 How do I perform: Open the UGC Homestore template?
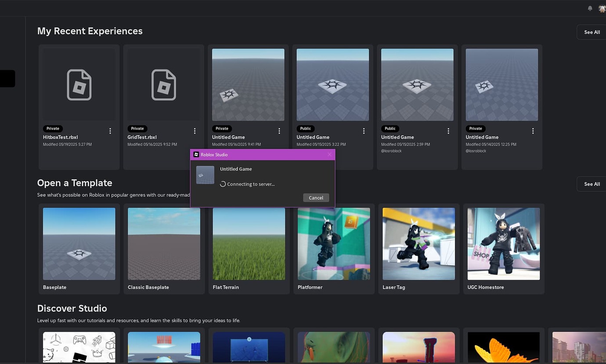click(504, 249)
